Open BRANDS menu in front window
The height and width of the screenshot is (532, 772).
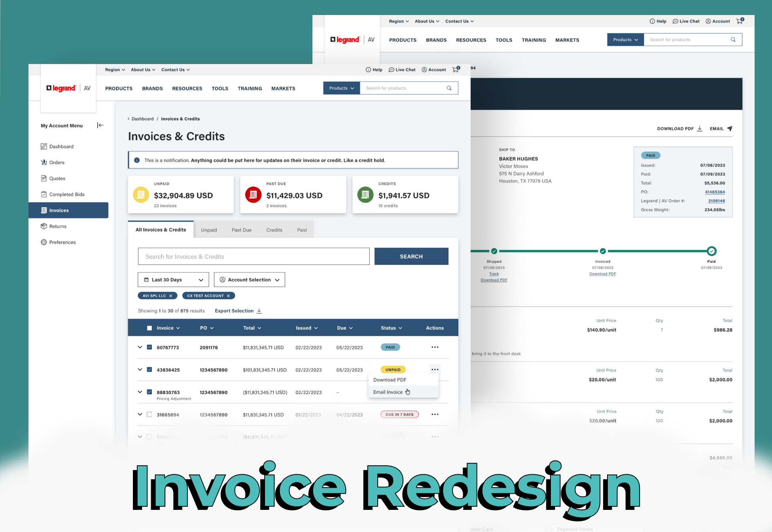[x=152, y=89]
